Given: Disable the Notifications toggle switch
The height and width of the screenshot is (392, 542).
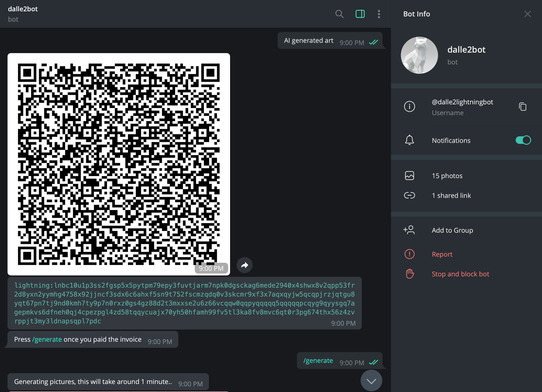Looking at the screenshot, I should coord(523,140).
